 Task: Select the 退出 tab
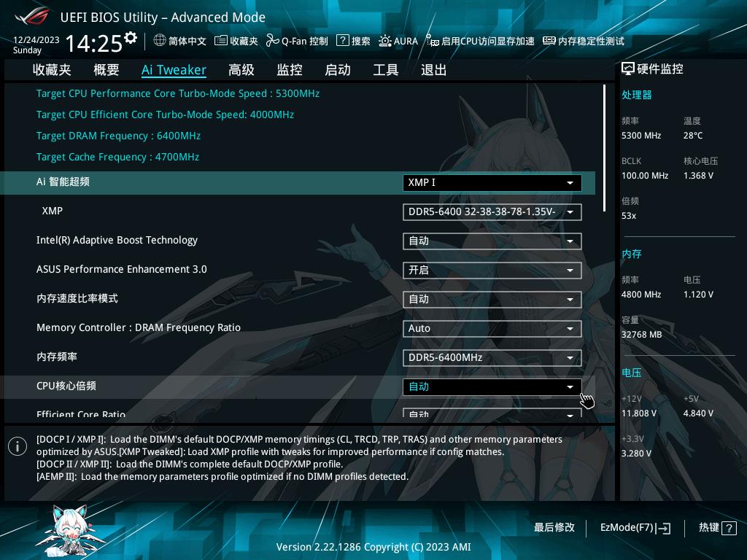point(434,70)
